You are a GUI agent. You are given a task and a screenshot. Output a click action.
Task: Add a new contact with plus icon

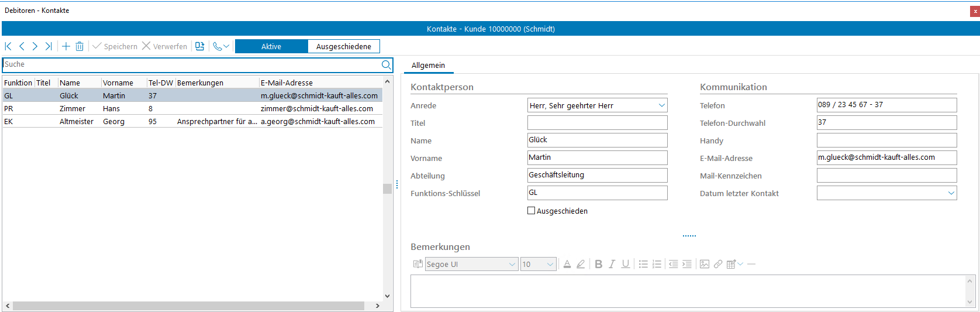click(x=66, y=46)
